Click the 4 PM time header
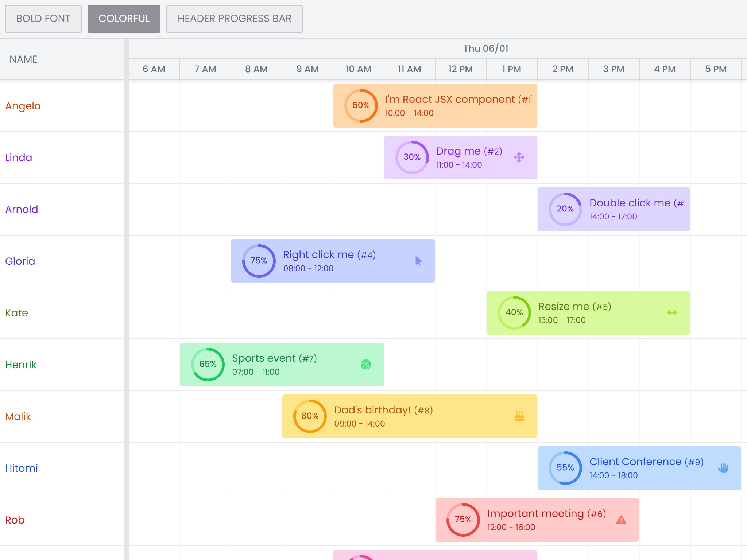The height and width of the screenshot is (560, 747). tap(665, 69)
